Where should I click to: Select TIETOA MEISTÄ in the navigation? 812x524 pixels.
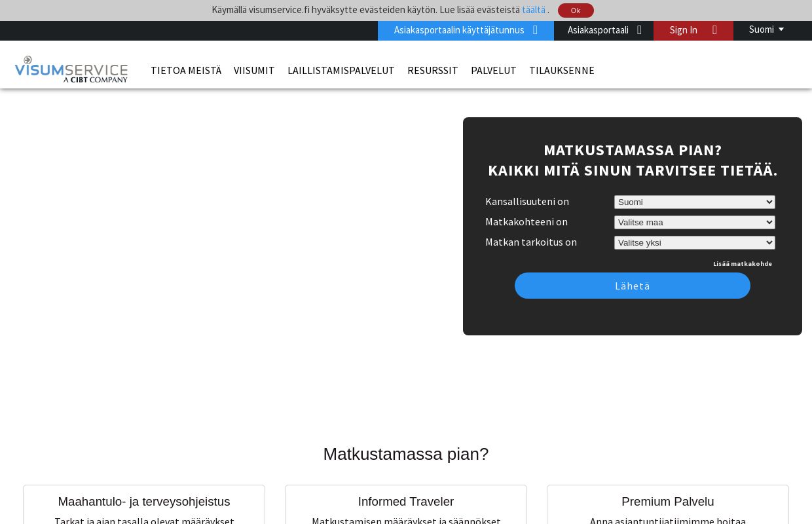point(186,70)
